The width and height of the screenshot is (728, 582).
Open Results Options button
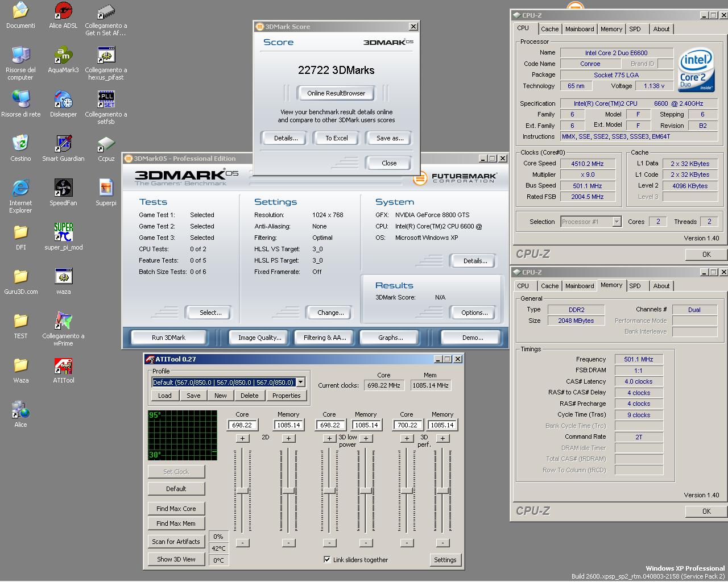click(474, 313)
